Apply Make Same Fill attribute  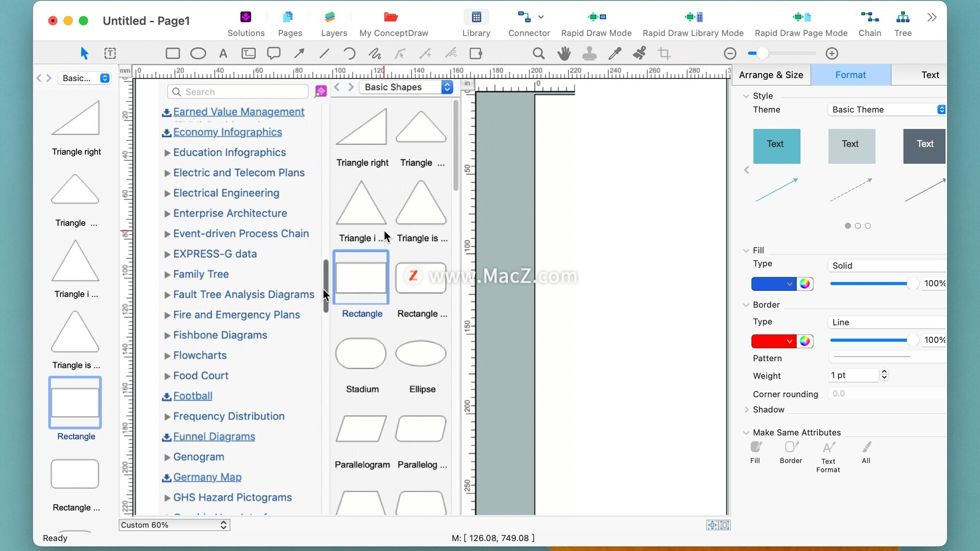point(755,452)
